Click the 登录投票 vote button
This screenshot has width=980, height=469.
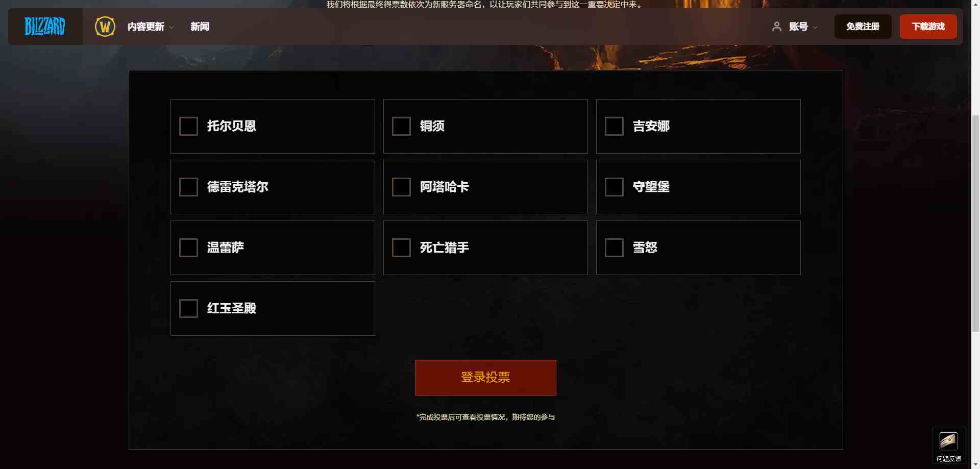click(485, 378)
